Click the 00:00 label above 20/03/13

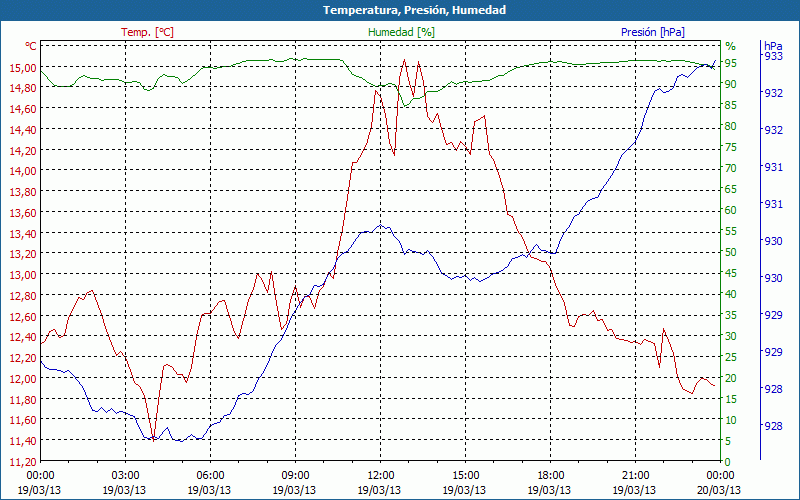(720, 476)
